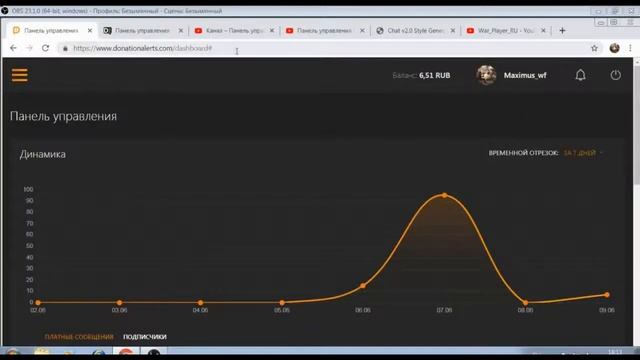Click the chart data point at 04.05
Viewport: 640px width, 360px height.
(x=200, y=303)
